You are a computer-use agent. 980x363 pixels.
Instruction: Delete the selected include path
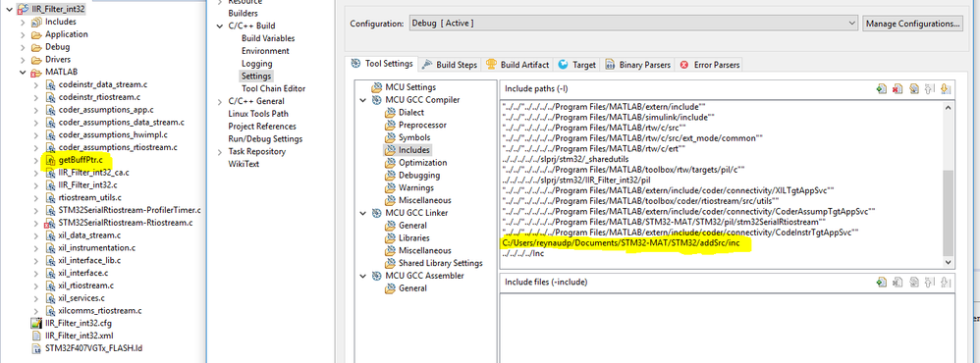coord(898,89)
